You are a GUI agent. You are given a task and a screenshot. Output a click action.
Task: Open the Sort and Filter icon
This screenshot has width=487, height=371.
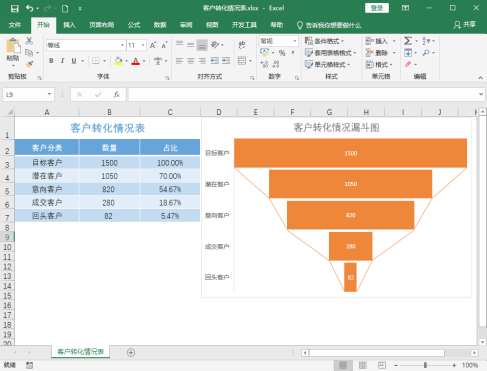point(426,41)
